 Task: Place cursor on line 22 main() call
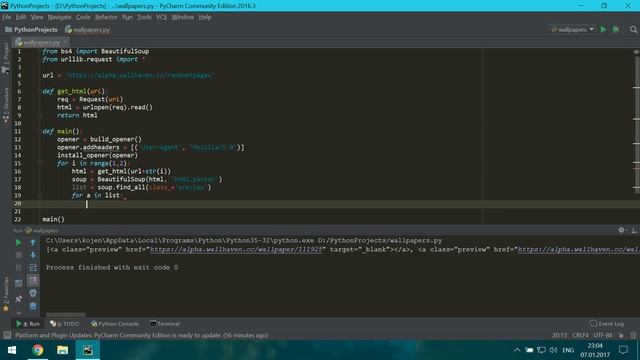(x=53, y=219)
